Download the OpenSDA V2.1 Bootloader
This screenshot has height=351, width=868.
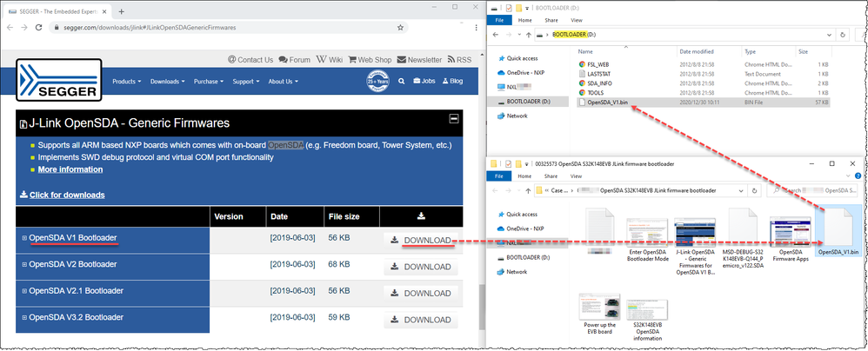(421, 294)
